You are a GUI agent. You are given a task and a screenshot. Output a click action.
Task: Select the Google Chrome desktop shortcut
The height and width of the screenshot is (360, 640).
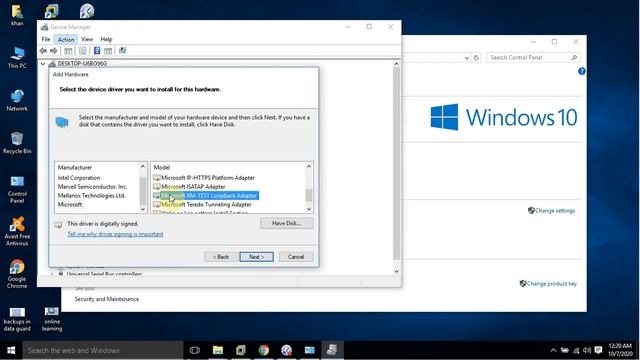[17, 274]
